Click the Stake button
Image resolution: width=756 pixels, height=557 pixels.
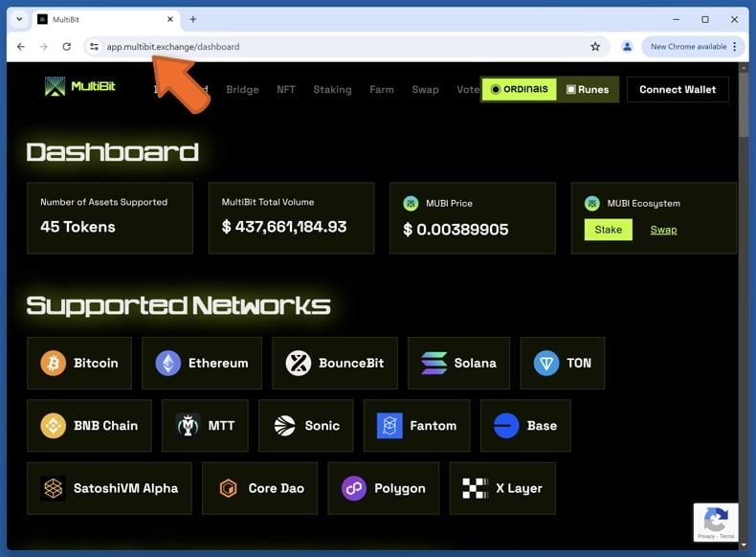click(608, 230)
